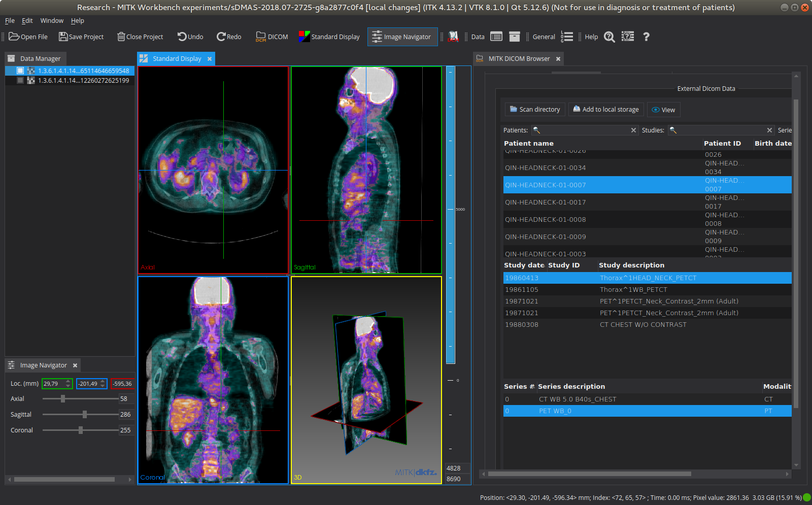Open the Image Navigator toolbar icon
Viewport: 812px width, 505px height.
click(402, 37)
